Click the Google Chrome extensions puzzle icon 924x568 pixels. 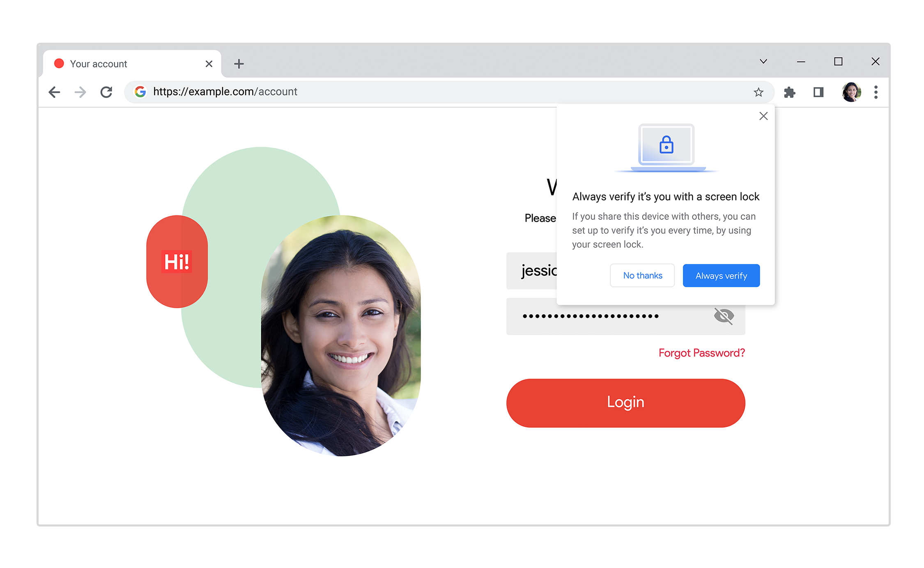[x=790, y=92]
